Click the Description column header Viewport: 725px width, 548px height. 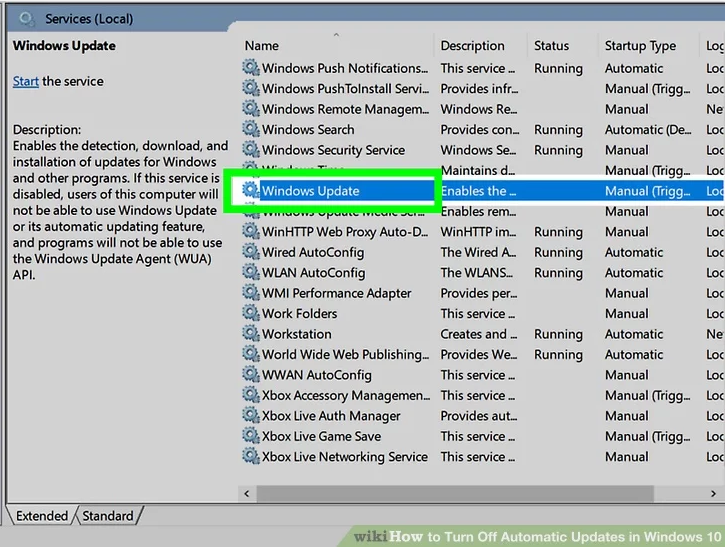pos(473,46)
